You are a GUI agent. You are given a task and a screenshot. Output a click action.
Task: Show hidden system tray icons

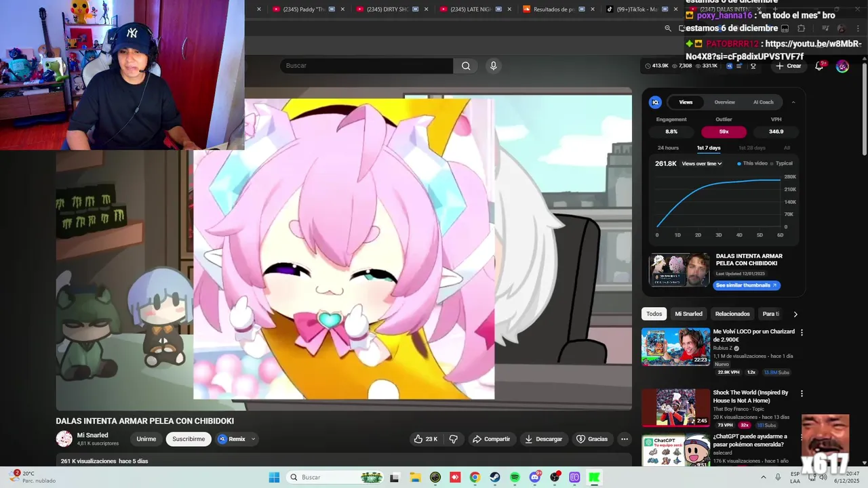coord(763,477)
